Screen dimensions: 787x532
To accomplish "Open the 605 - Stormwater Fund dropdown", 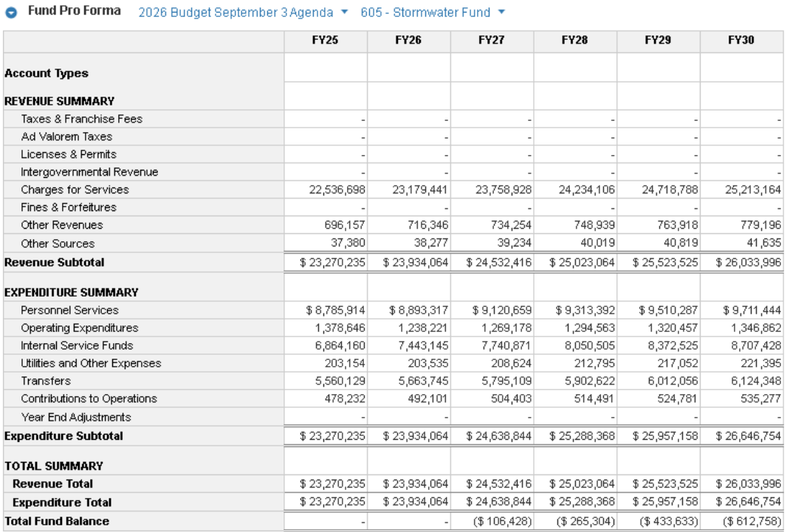I will [433, 13].
